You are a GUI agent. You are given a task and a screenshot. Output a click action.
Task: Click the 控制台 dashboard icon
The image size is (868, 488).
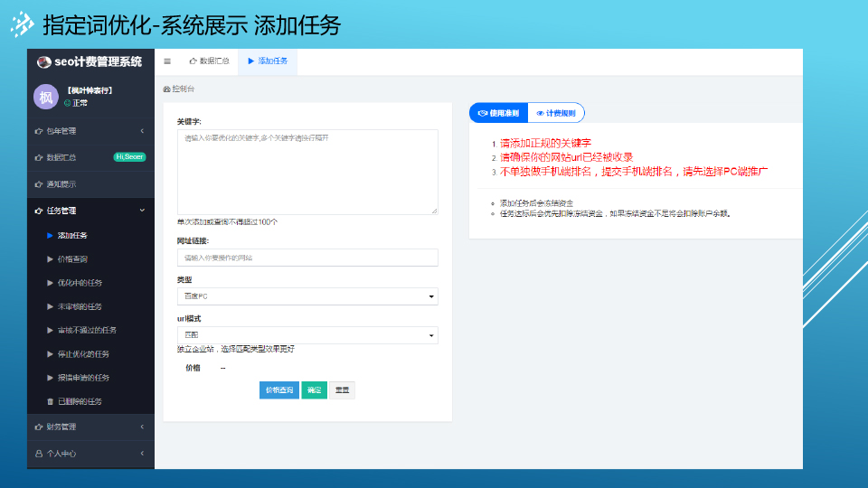[166, 89]
